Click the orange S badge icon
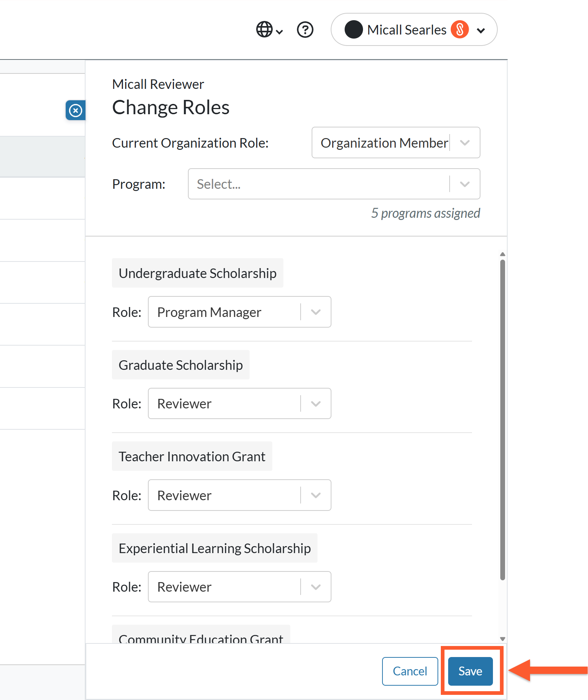588x700 pixels. coord(460,30)
